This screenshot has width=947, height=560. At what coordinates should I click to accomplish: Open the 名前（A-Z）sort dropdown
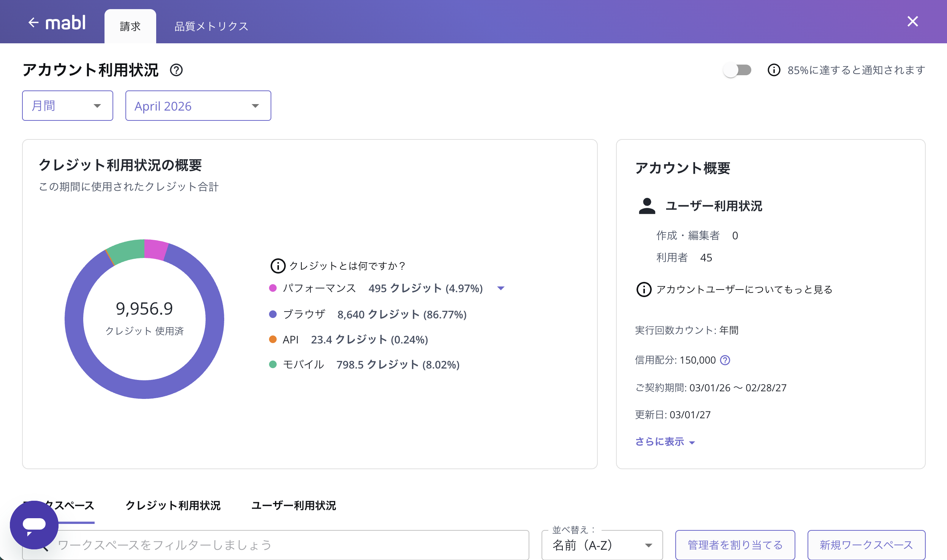click(602, 545)
